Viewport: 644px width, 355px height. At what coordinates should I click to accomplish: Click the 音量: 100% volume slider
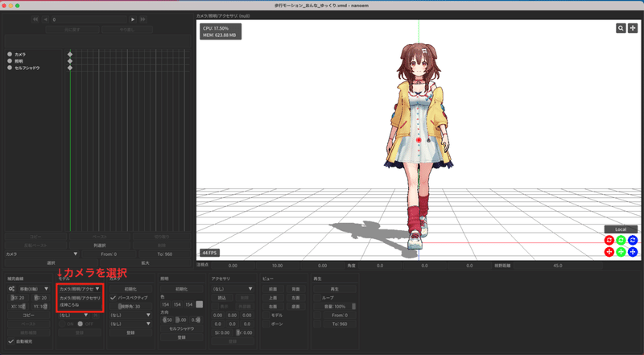click(334, 307)
